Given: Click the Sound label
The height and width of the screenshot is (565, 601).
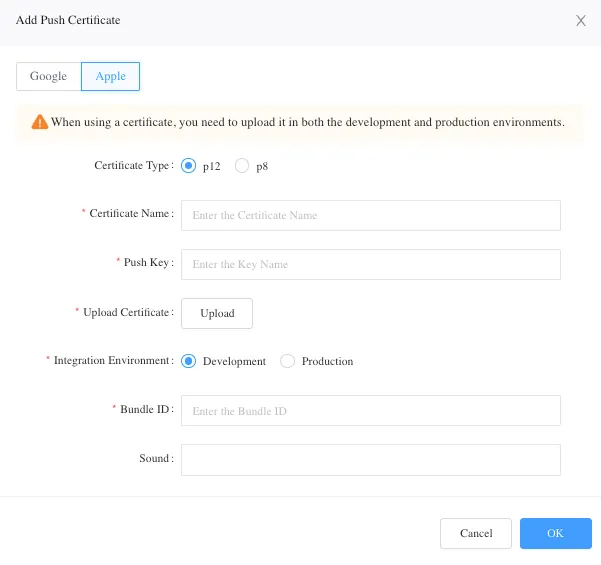Looking at the screenshot, I should [156, 458].
